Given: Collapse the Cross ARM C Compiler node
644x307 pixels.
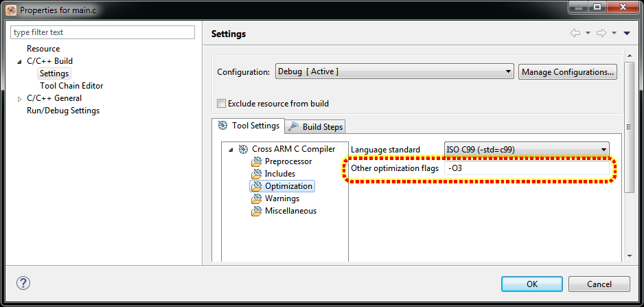Looking at the screenshot, I should (231, 149).
